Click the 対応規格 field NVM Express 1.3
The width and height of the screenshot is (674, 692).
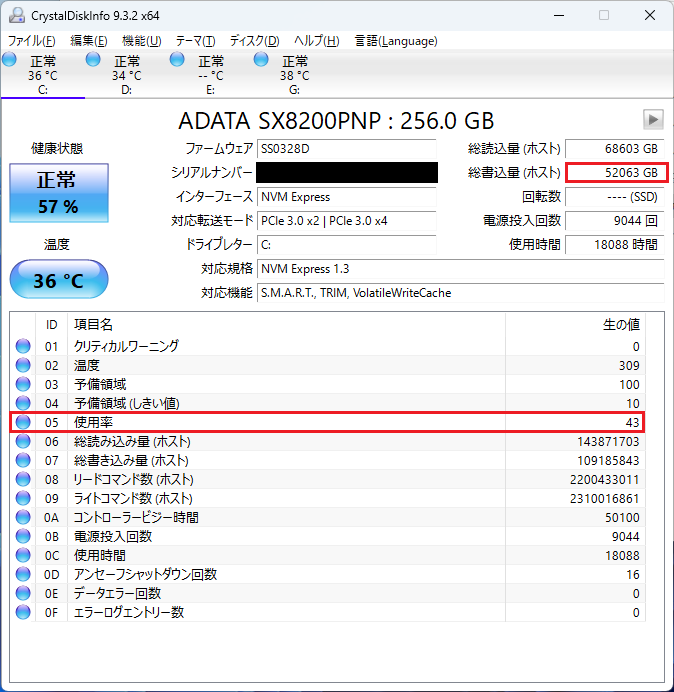click(x=460, y=269)
